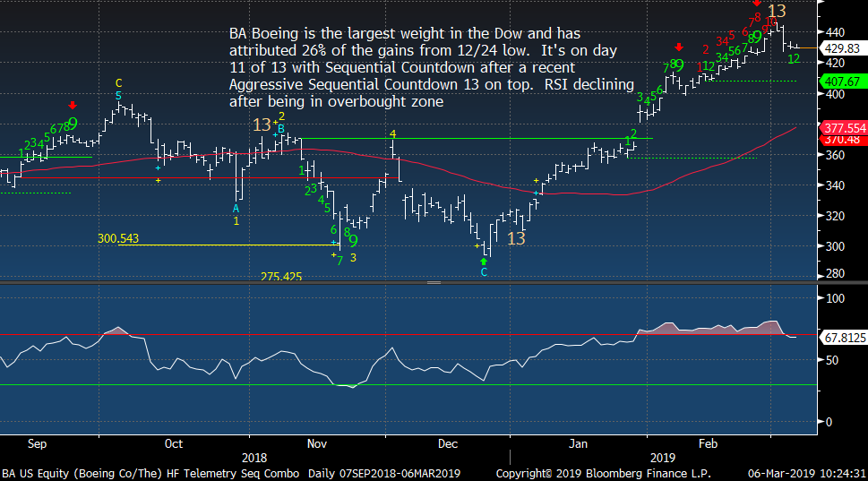Select the orange 13 above the March high

pos(777,11)
